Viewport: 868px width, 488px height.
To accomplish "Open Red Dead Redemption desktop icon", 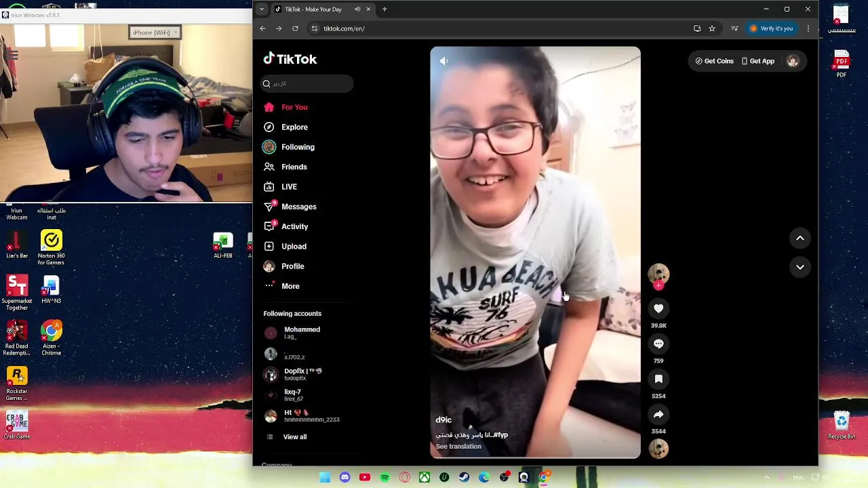I will click(17, 338).
